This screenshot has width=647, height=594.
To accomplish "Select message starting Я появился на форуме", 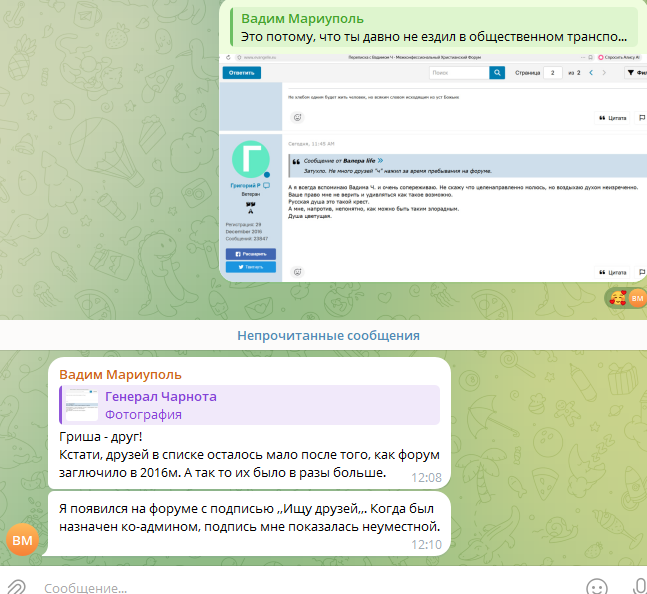I will [249, 518].
